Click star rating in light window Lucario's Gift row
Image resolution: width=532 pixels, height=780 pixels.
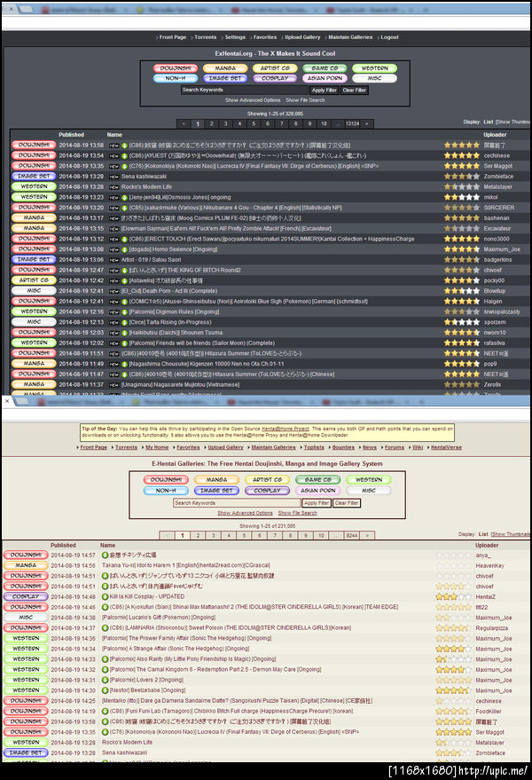tap(453, 618)
